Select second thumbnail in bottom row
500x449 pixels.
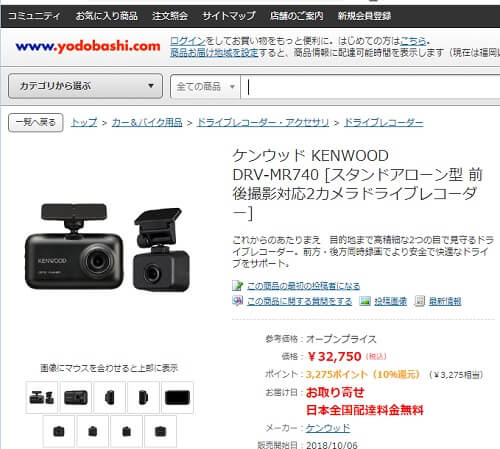[x=93, y=431]
